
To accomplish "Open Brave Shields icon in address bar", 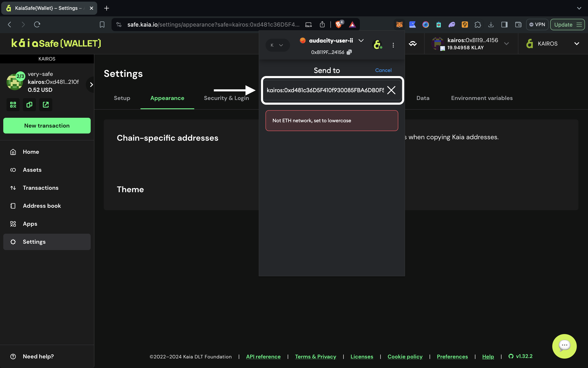I will tap(339, 25).
